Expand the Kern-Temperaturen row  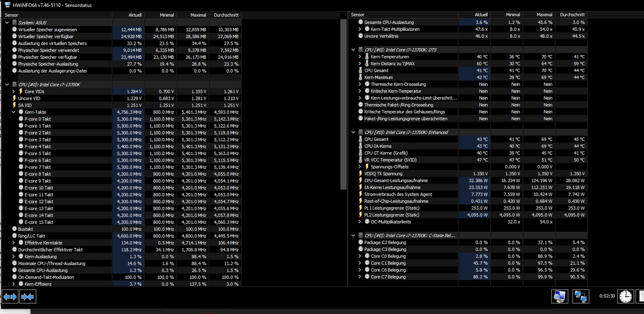[360, 57]
